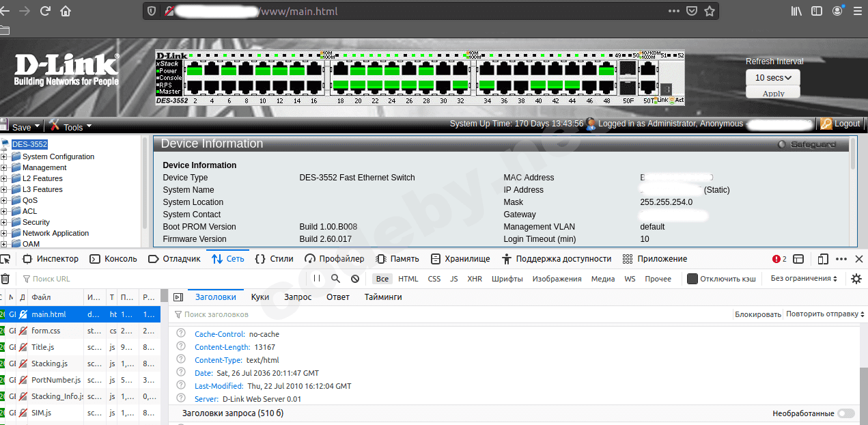Image resolution: width=868 pixels, height=425 pixels.
Task: Expand the QoS tree node
Action: tap(4, 200)
